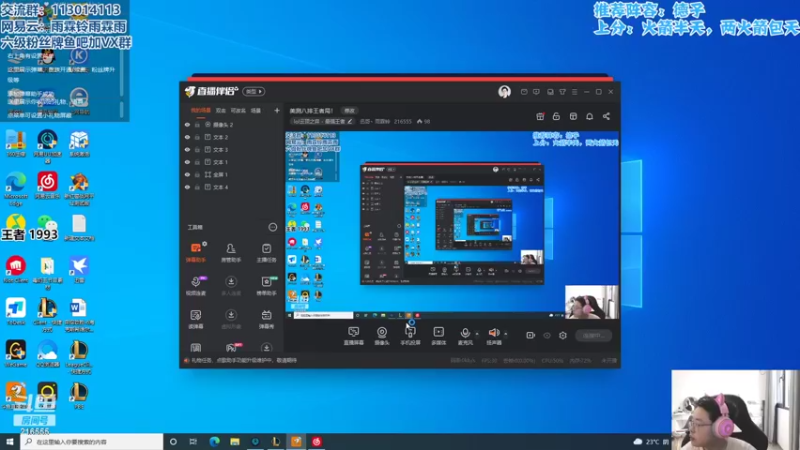Open the 房管助手 person-icon tool
This screenshot has width=800, height=450.
(231, 253)
